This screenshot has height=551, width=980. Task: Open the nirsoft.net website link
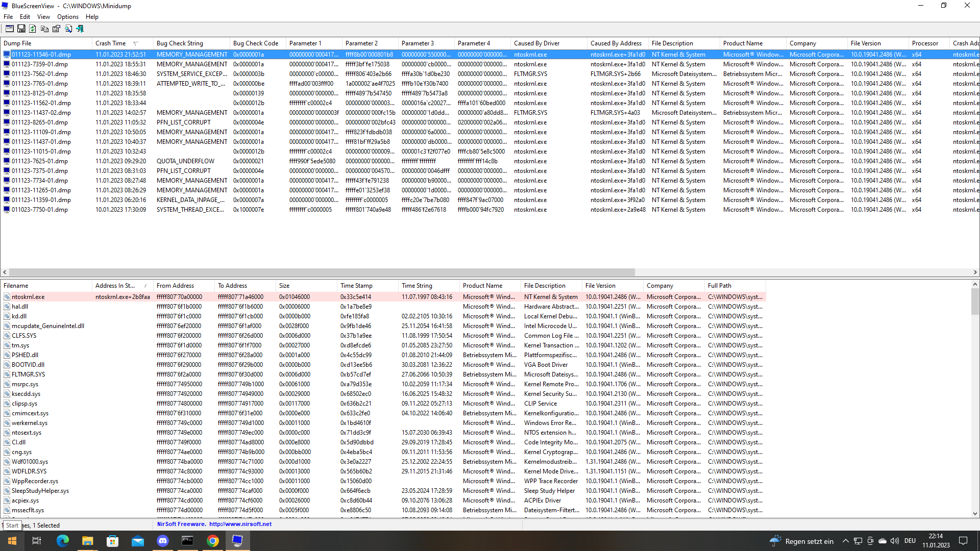[240, 524]
